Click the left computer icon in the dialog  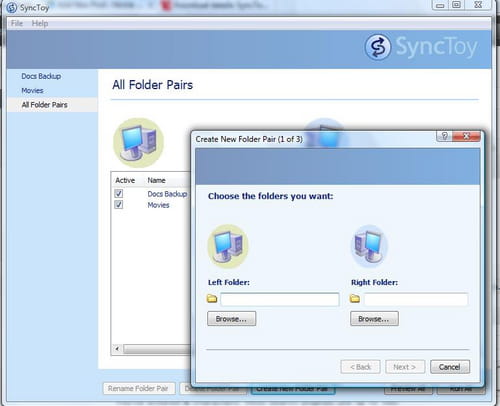click(x=228, y=247)
